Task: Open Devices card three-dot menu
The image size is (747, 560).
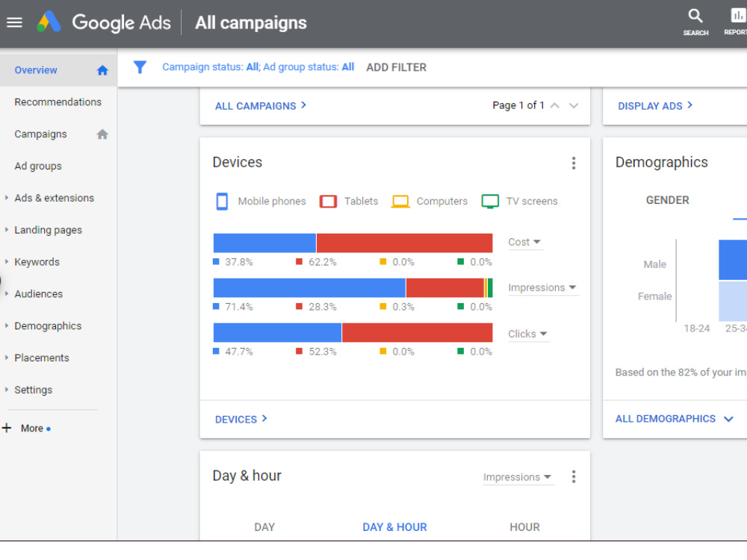Action: [x=574, y=164]
